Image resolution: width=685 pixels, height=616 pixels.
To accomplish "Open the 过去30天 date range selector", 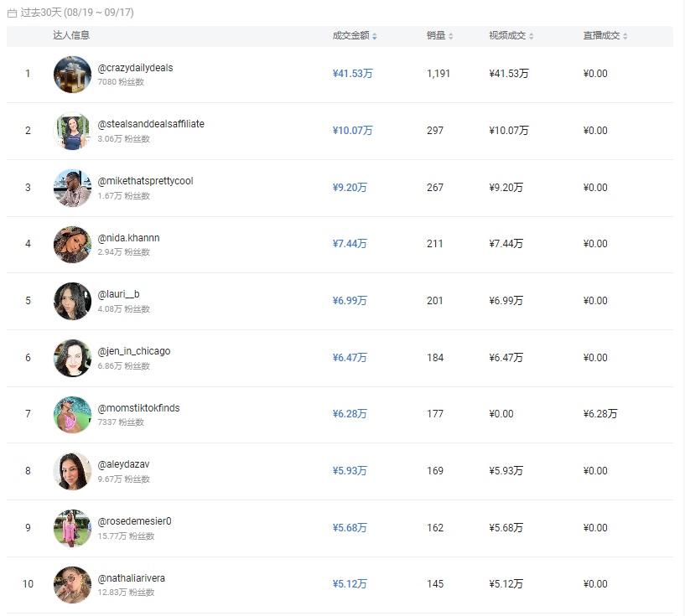I will (75, 13).
